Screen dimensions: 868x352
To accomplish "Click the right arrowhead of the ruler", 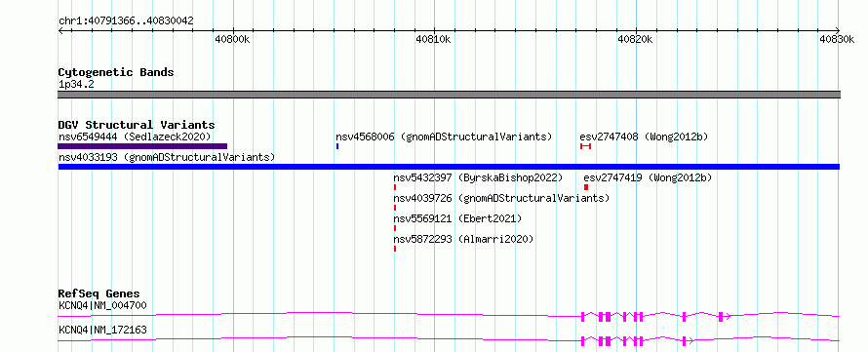I will [x=837, y=30].
